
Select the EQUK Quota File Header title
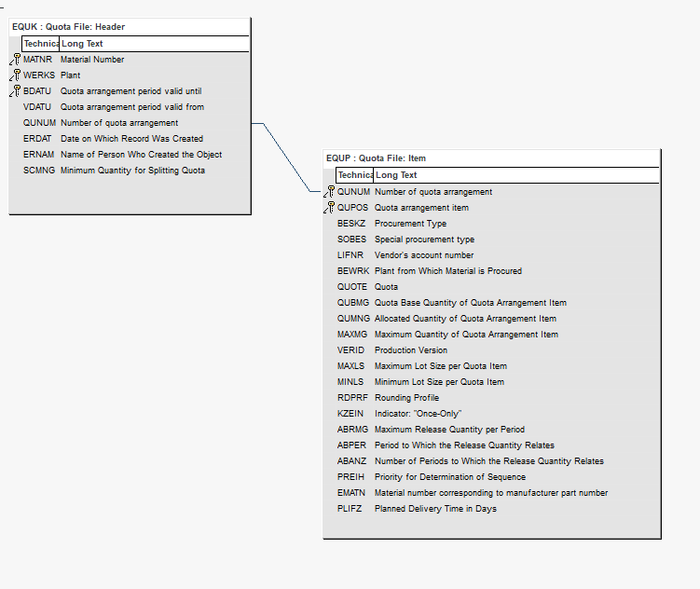[69, 27]
